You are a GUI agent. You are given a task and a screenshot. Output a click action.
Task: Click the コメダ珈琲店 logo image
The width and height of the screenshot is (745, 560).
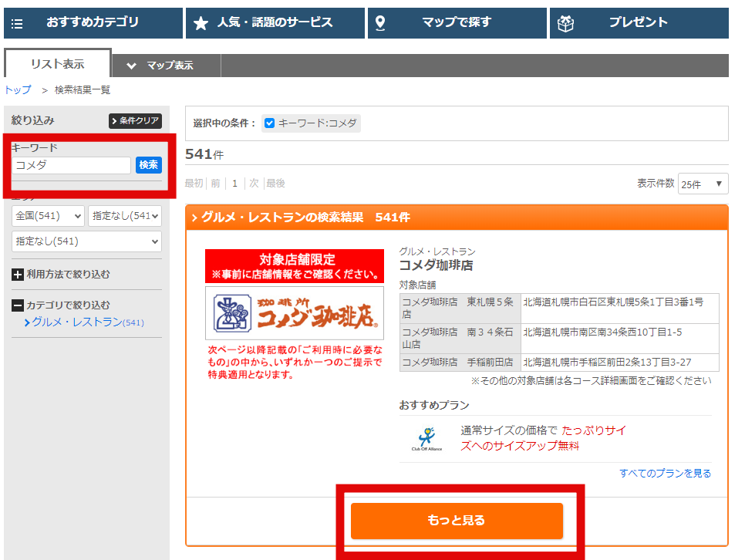coord(295,313)
